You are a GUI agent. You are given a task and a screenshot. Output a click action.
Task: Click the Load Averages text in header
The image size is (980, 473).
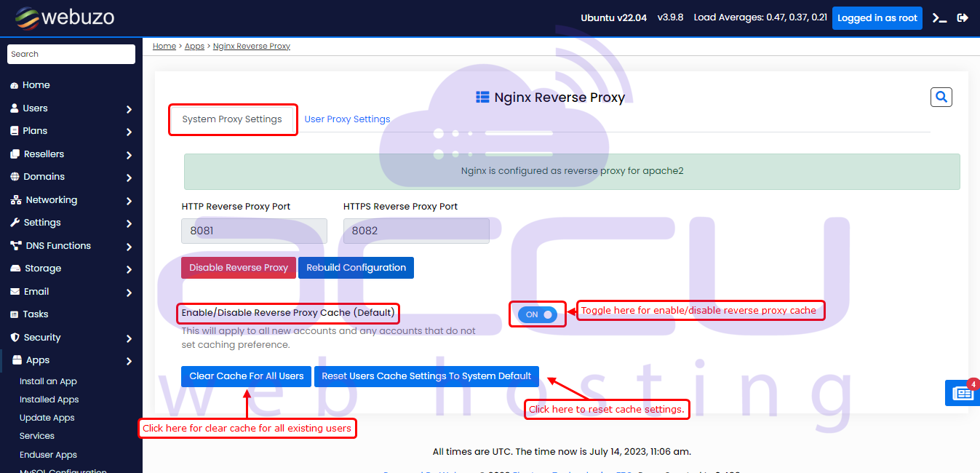pos(760,18)
